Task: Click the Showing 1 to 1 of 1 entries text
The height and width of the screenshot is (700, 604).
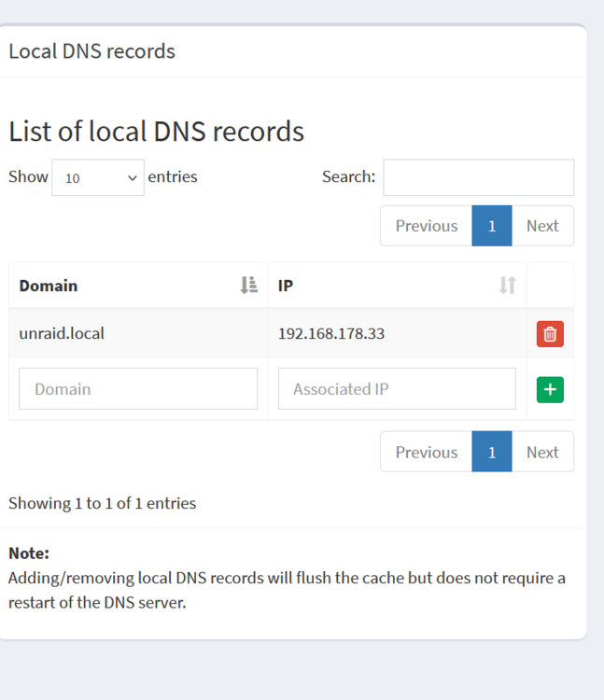Action: coord(103,504)
